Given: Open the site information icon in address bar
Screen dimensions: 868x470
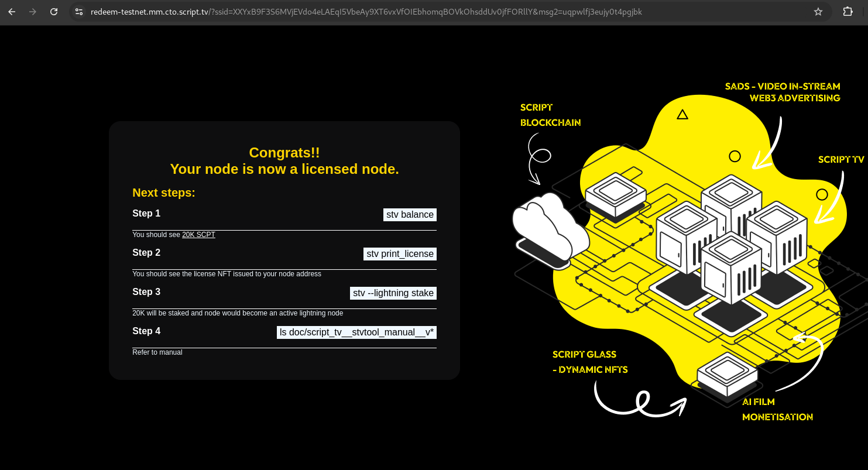Looking at the screenshot, I should click(78, 12).
